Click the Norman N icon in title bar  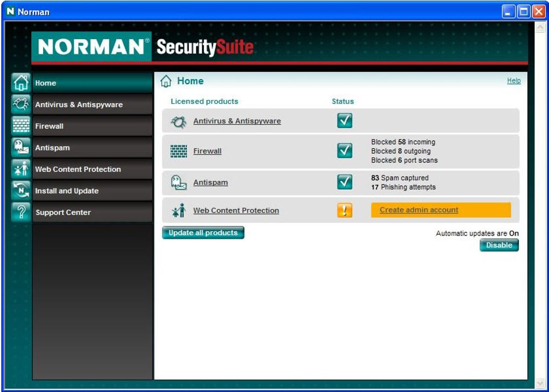tap(11, 11)
